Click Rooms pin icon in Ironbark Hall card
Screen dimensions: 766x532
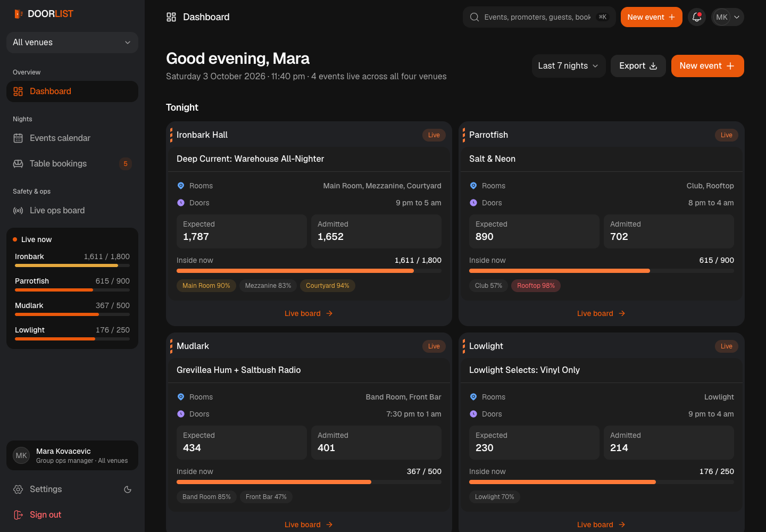click(x=181, y=186)
